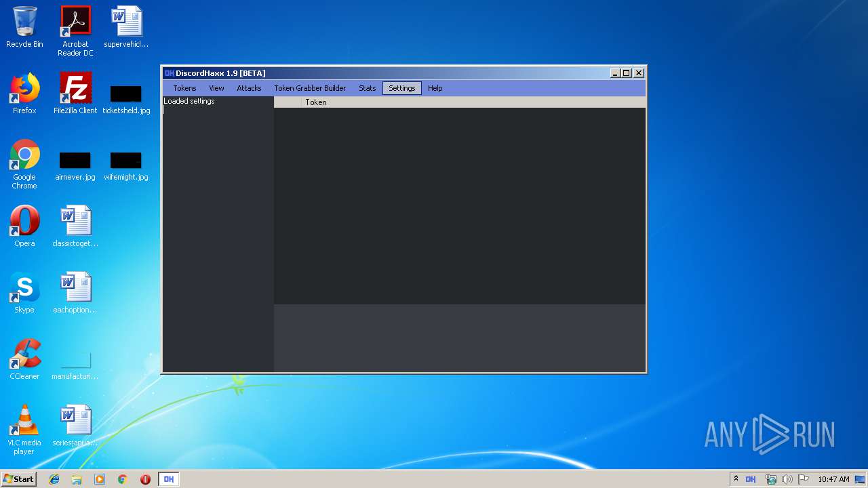Viewport: 868px width, 488px height.
Task: Select wifemight.jpg desktop file
Action: [x=126, y=166]
